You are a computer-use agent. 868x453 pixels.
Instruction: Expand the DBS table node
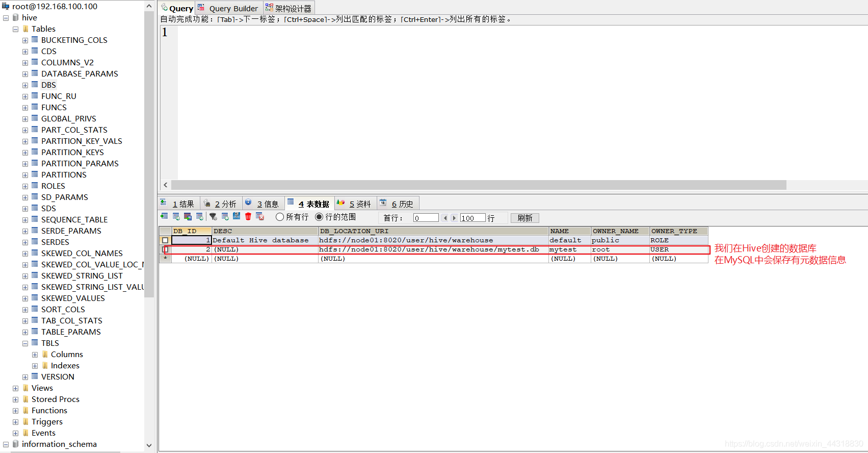click(25, 85)
